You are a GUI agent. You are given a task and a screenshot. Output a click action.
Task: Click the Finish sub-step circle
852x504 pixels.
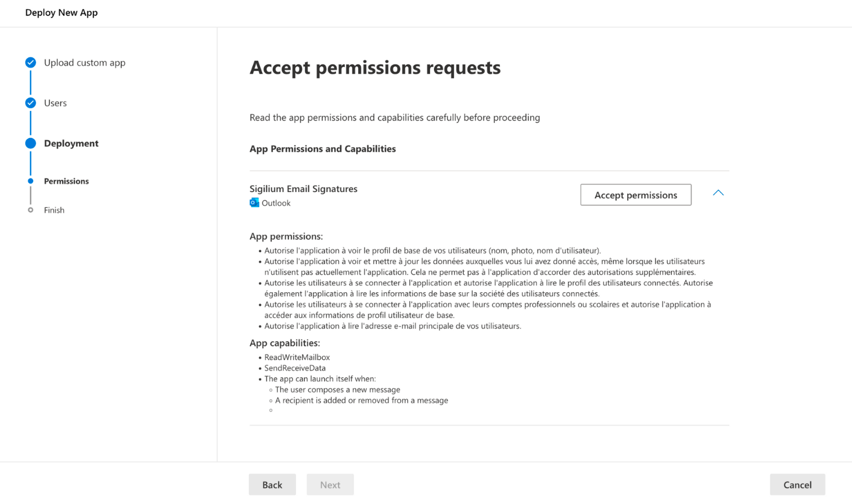30,210
